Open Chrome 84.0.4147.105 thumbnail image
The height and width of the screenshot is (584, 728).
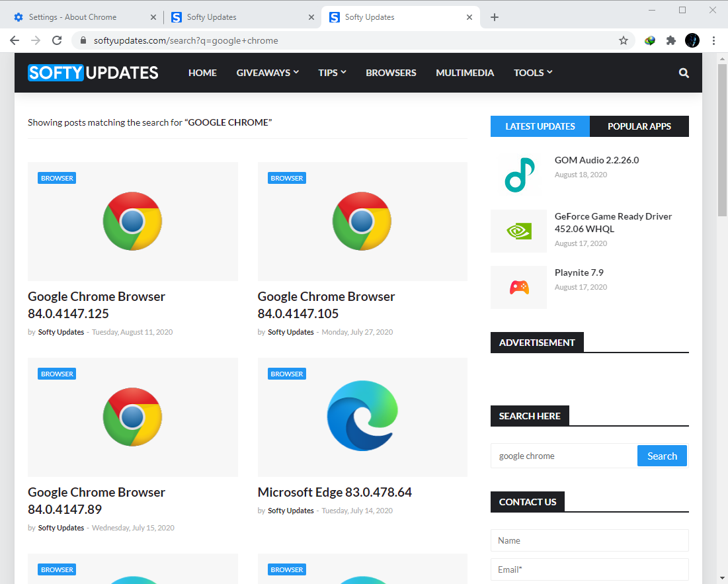point(362,222)
